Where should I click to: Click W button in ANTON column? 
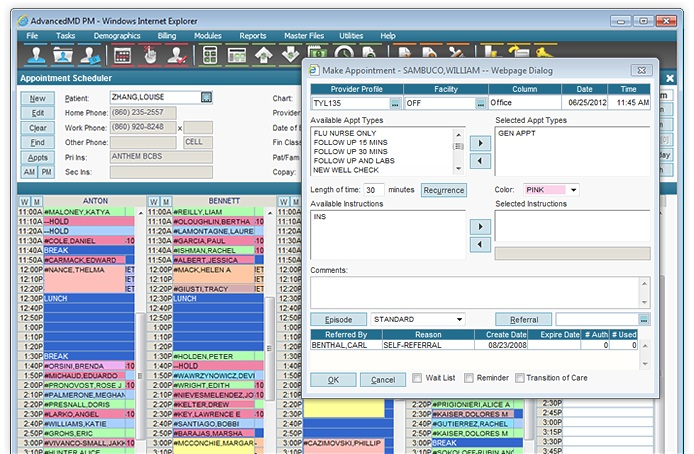click(24, 202)
